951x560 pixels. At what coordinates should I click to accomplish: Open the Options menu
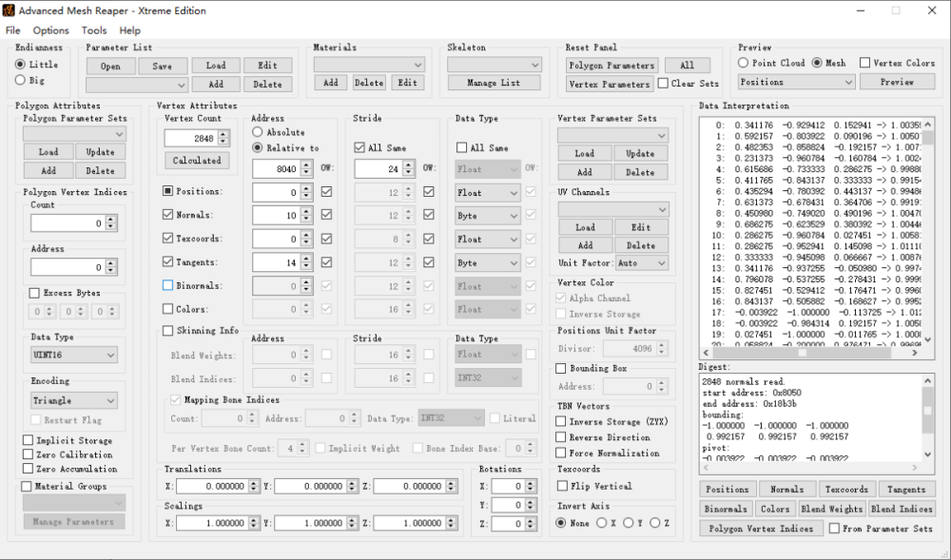[51, 30]
